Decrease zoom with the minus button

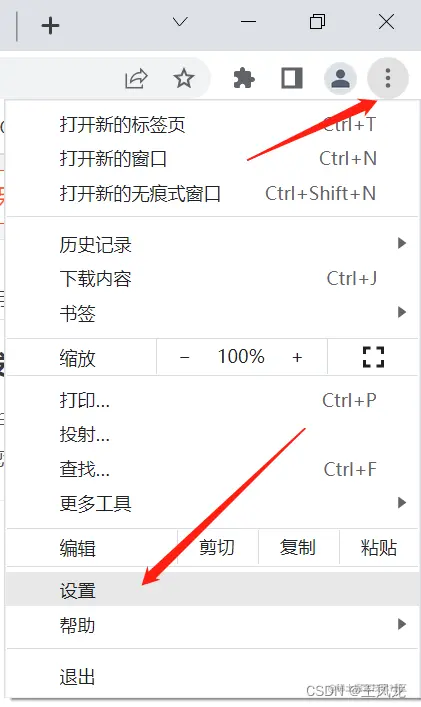point(184,358)
